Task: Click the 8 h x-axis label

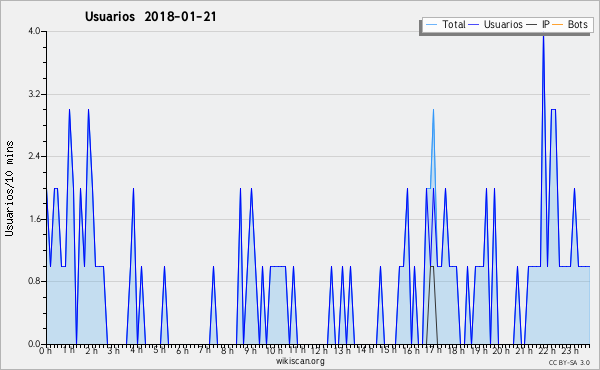Action: [227, 350]
